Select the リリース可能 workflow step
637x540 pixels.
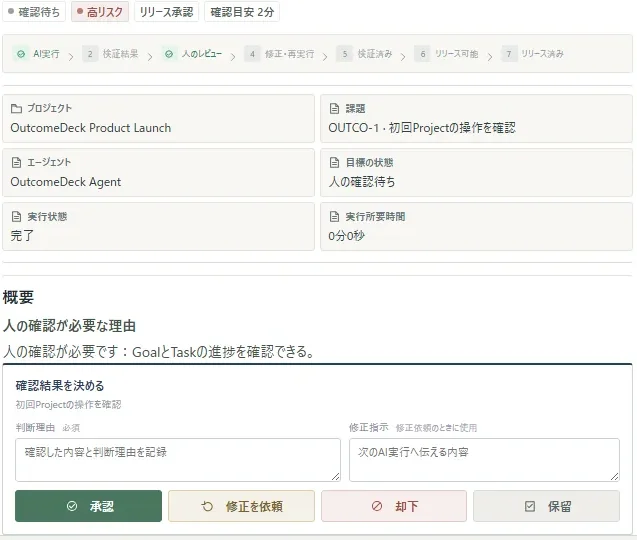446,54
